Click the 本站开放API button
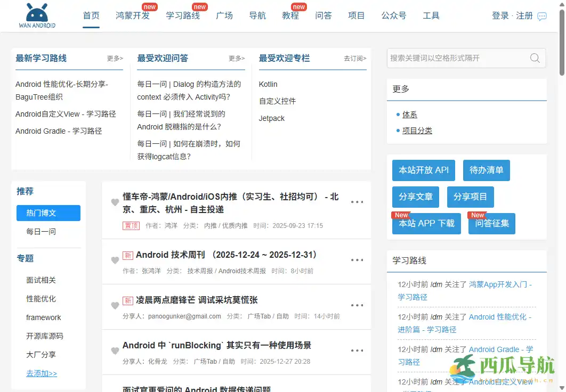 423,170
